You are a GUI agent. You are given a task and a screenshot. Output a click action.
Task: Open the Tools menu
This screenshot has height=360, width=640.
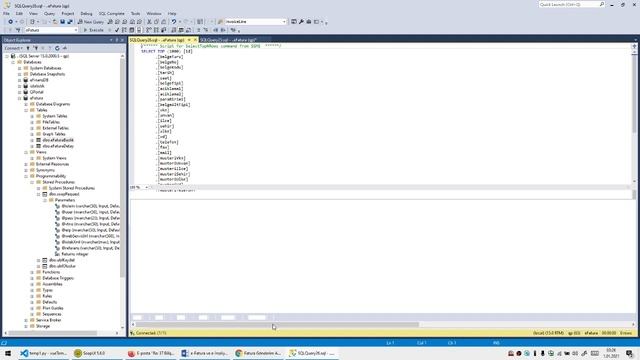point(135,13)
